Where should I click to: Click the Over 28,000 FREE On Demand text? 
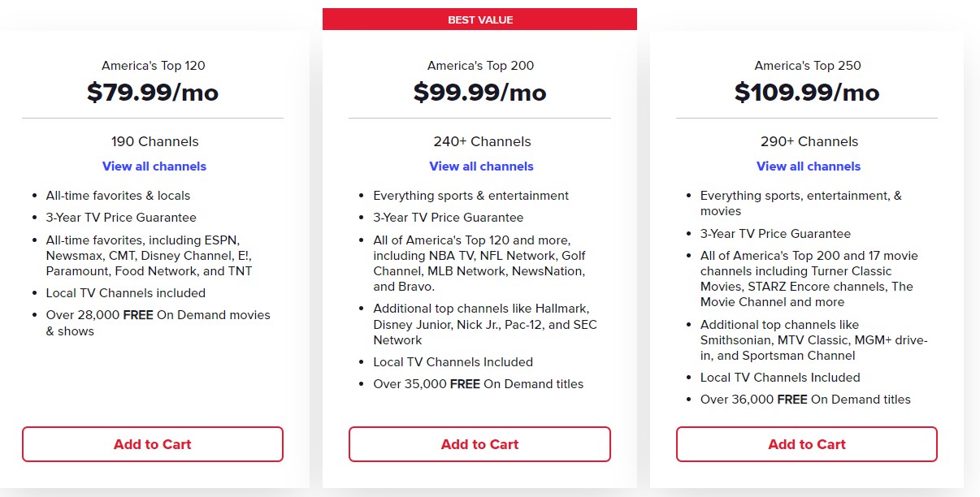(158, 323)
